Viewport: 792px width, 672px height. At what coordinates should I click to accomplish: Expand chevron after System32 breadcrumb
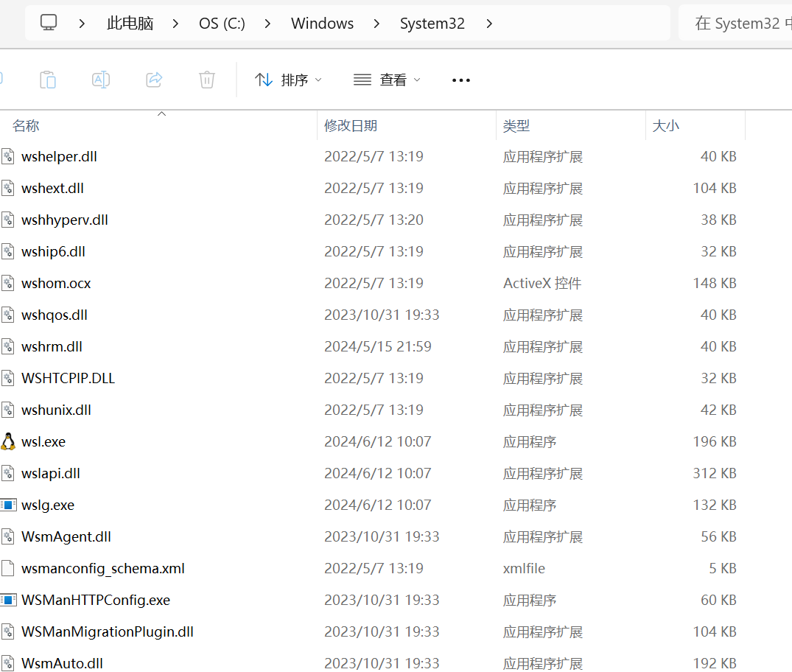tap(489, 24)
